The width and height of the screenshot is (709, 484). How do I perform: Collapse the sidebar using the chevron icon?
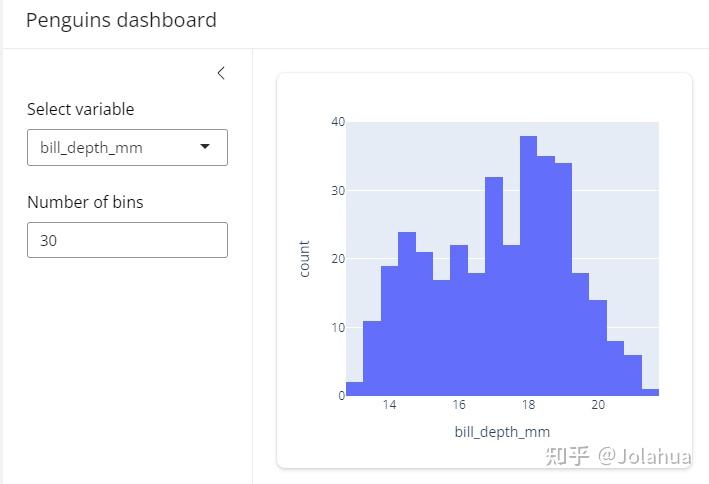(x=221, y=73)
